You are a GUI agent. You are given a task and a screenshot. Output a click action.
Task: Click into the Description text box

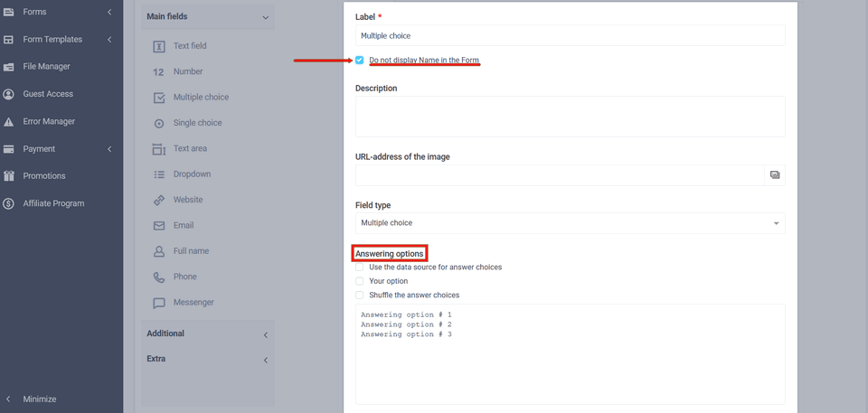coord(571,117)
